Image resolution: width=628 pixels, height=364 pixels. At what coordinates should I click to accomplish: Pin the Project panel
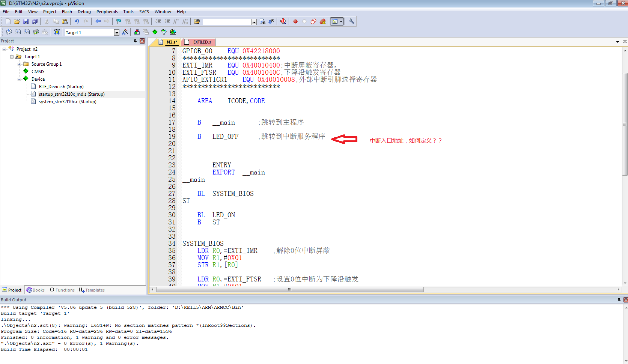[x=135, y=41]
